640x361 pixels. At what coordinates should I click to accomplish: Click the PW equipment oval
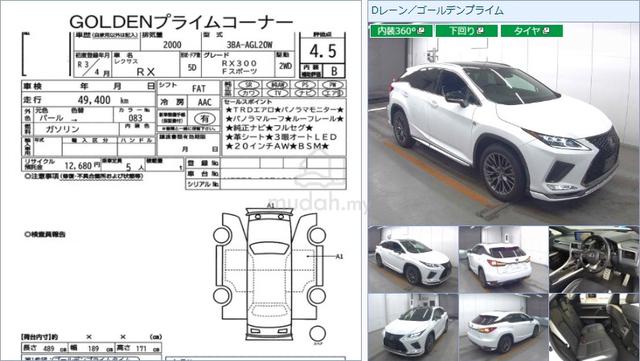pyautogui.click(x=333, y=85)
